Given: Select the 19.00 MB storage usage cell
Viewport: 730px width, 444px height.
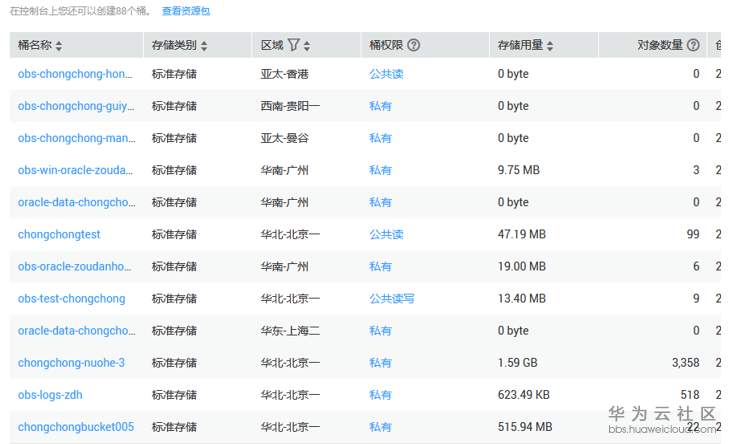Looking at the screenshot, I should pos(522,267).
